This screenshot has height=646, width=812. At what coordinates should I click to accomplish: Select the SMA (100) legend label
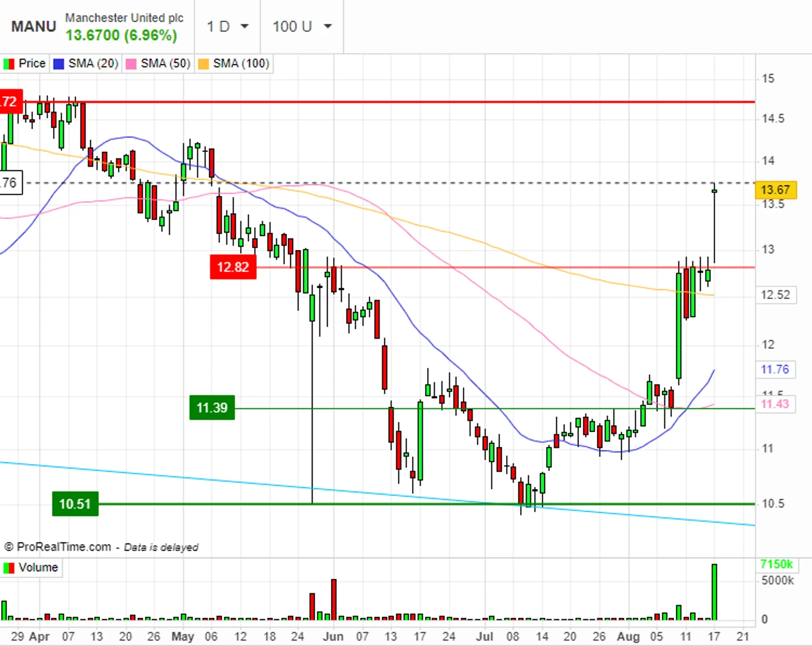click(241, 63)
